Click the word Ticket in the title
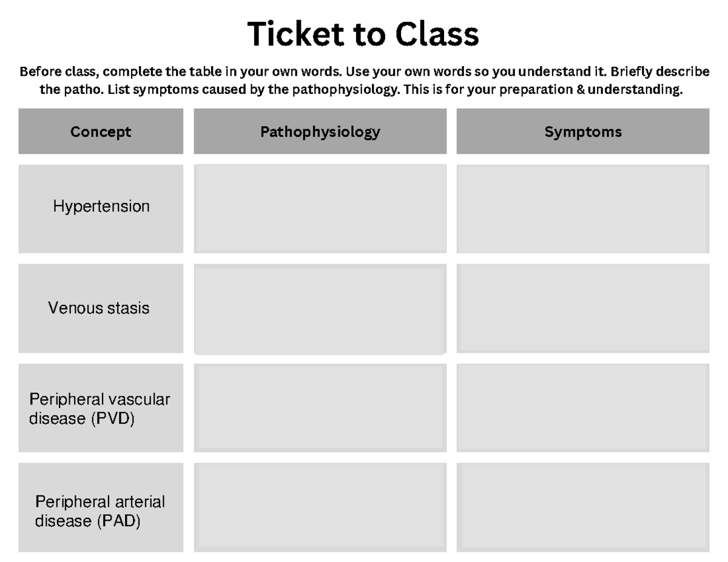 click(x=296, y=34)
